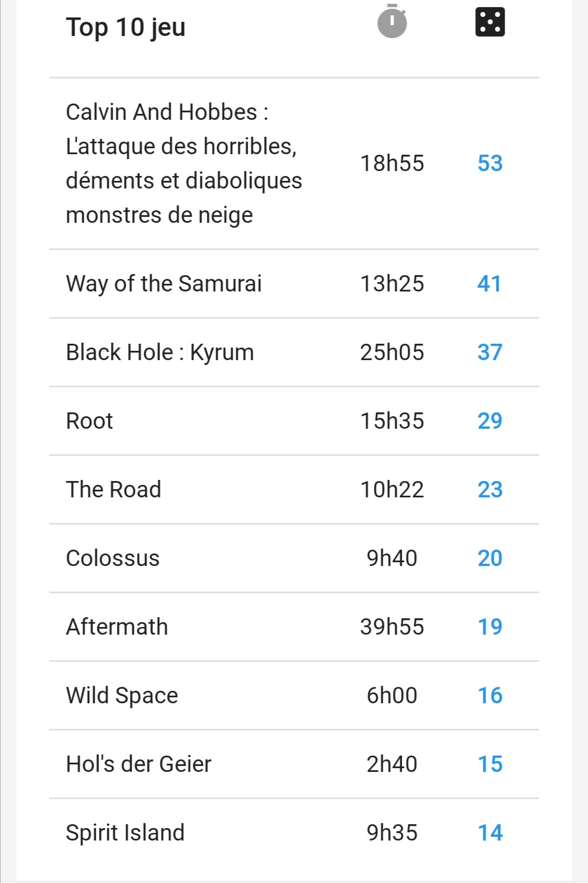This screenshot has width=588, height=883.
Task: Open the Colossus game entry
Action: [x=113, y=558]
